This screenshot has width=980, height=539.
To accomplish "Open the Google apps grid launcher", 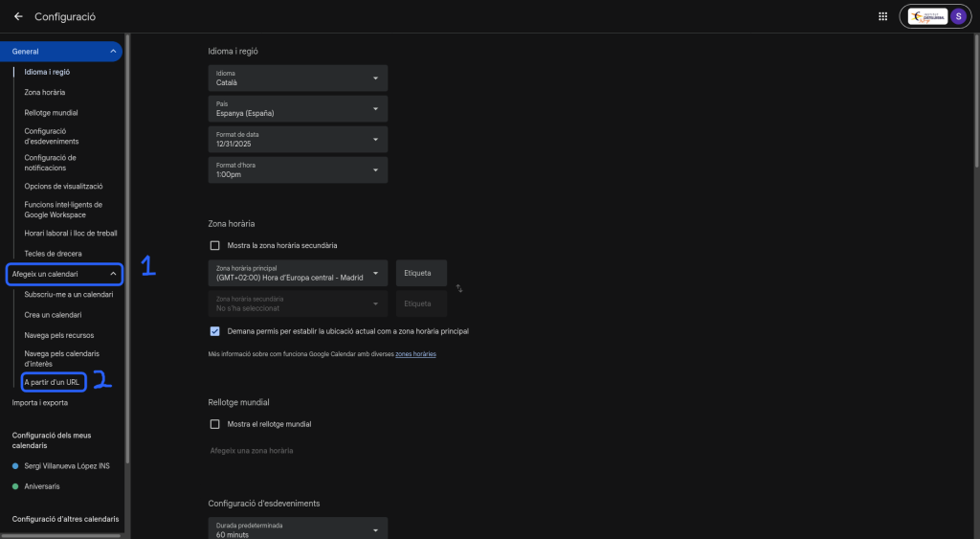I will tap(881, 16).
